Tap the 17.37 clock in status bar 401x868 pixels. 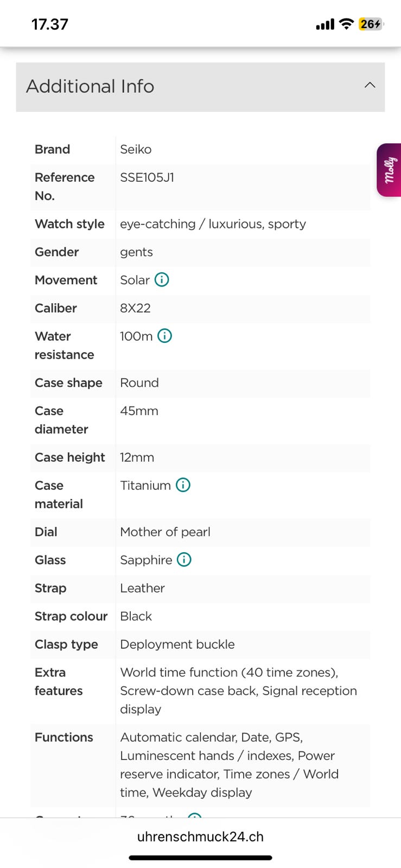[50, 24]
